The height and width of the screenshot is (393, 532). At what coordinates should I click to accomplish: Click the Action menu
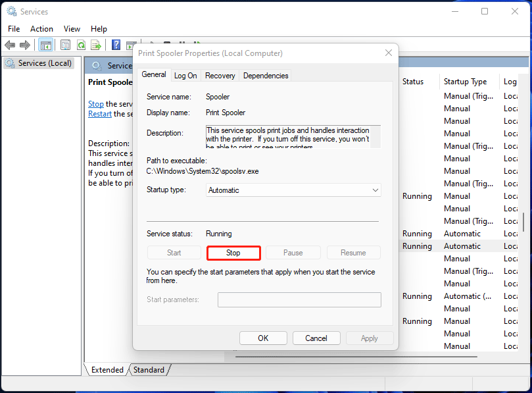click(x=41, y=28)
